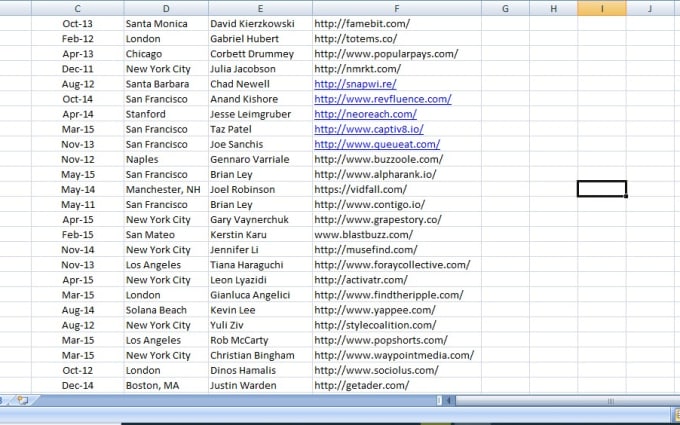
Task: Open the http://www.queueat.com/ hyperlink
Action: [377, 144]
